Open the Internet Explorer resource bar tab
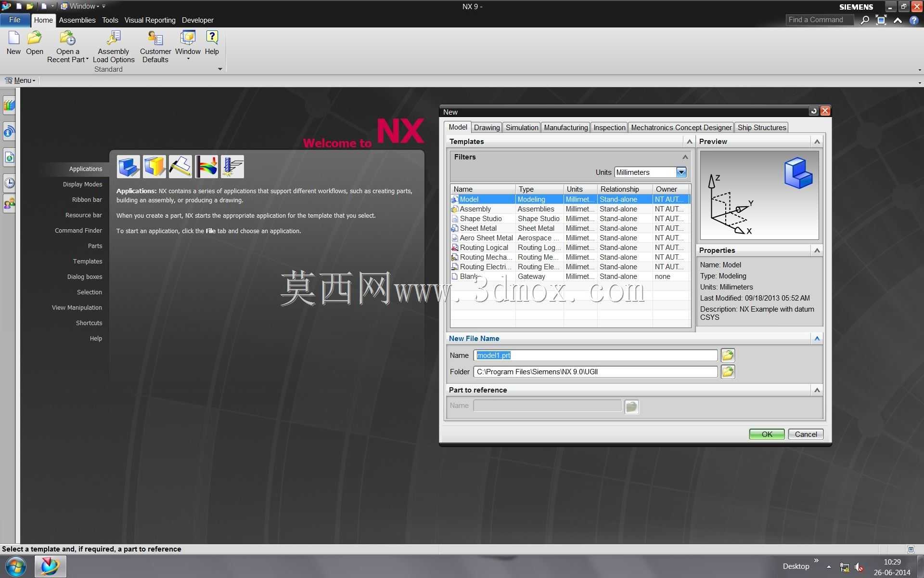924x578 pixels. pyautogui.click(x=9, y=157)
